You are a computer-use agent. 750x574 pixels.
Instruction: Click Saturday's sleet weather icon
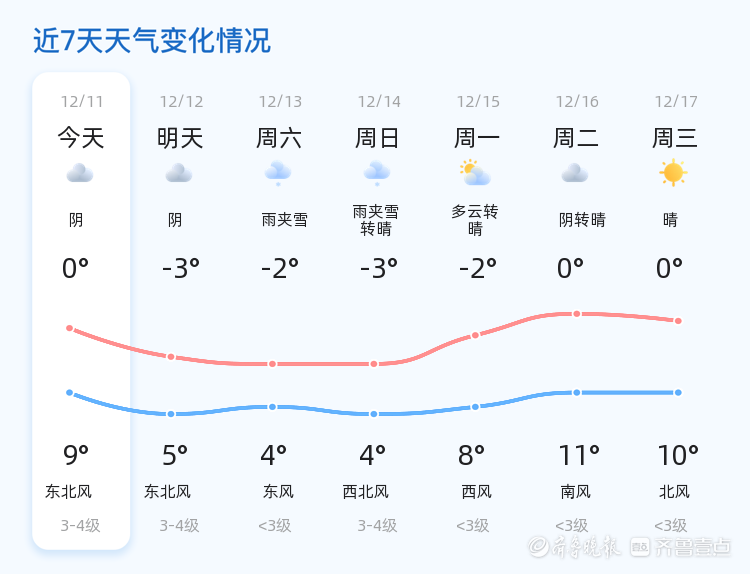point(278,174)
